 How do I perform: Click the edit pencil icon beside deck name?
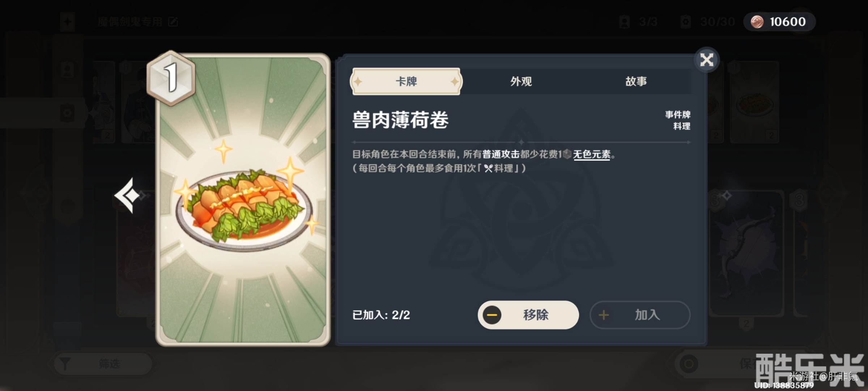(173, 22)
